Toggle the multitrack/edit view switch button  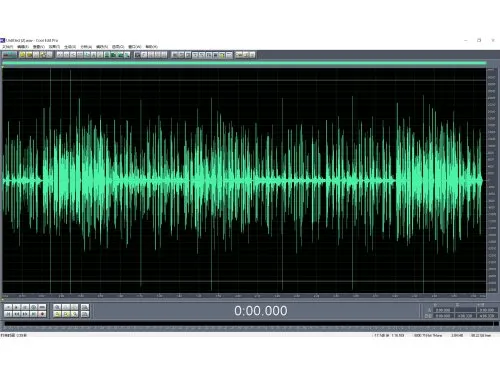coord(9,55)
